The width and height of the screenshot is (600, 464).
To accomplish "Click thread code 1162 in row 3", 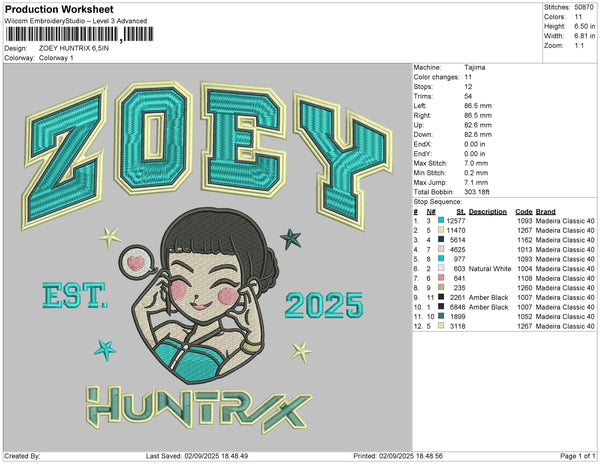I will (x=525, y=240).
